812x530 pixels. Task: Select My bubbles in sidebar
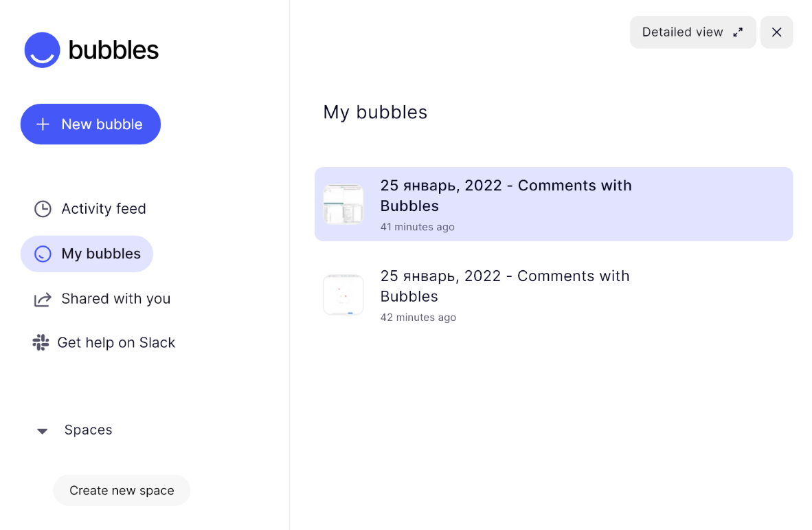87,254
